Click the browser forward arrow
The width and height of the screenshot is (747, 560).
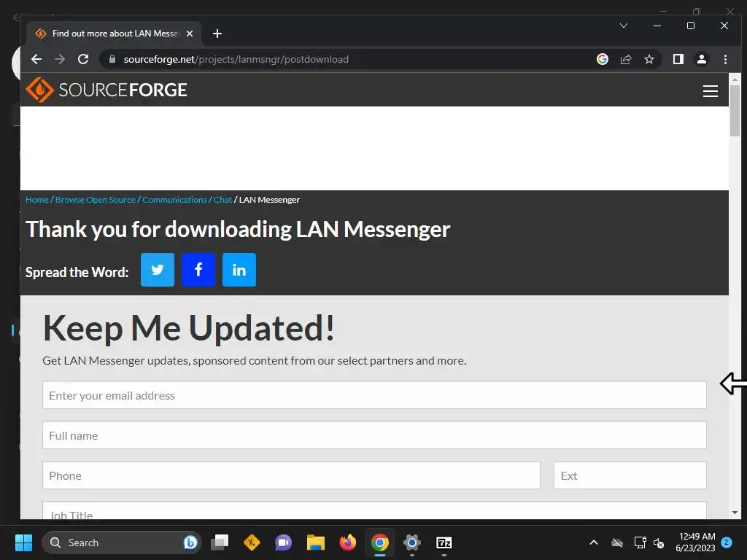point(60,59)
